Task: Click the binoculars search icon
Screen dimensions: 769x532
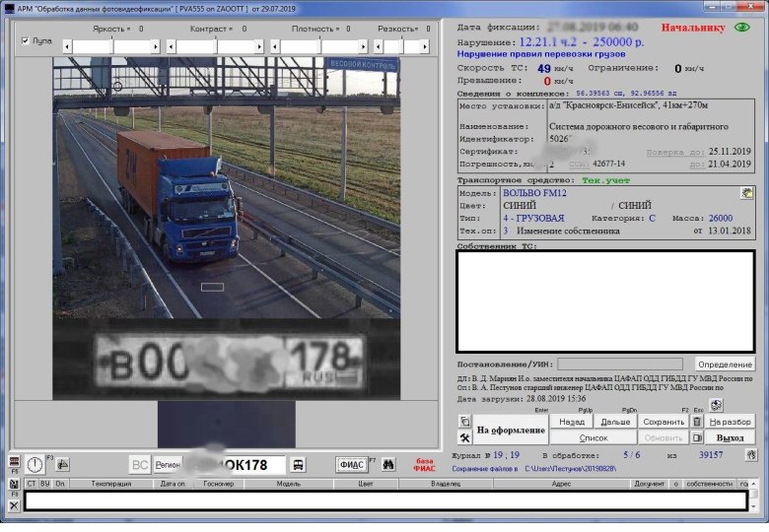Action: click(388, 464)
